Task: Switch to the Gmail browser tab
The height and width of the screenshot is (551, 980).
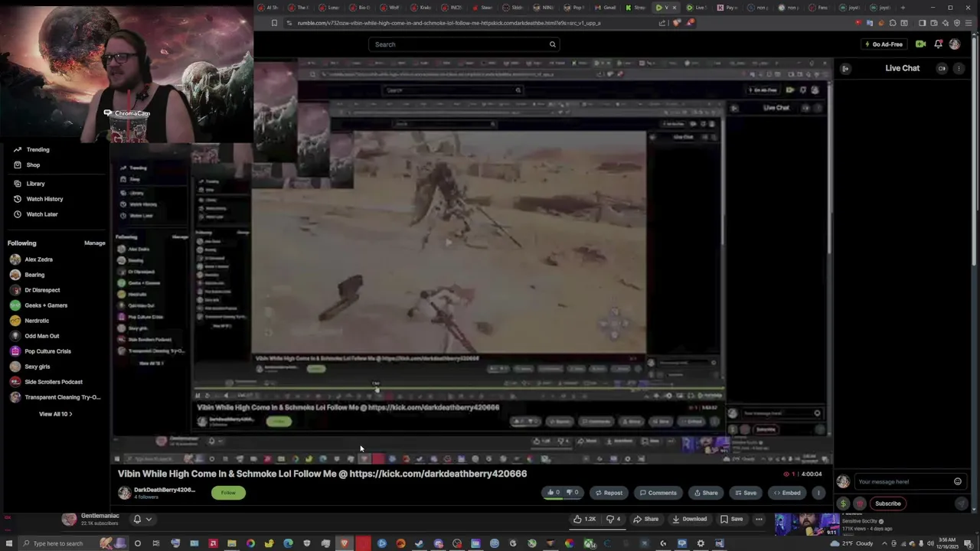Action: click(x=605, y=8)
